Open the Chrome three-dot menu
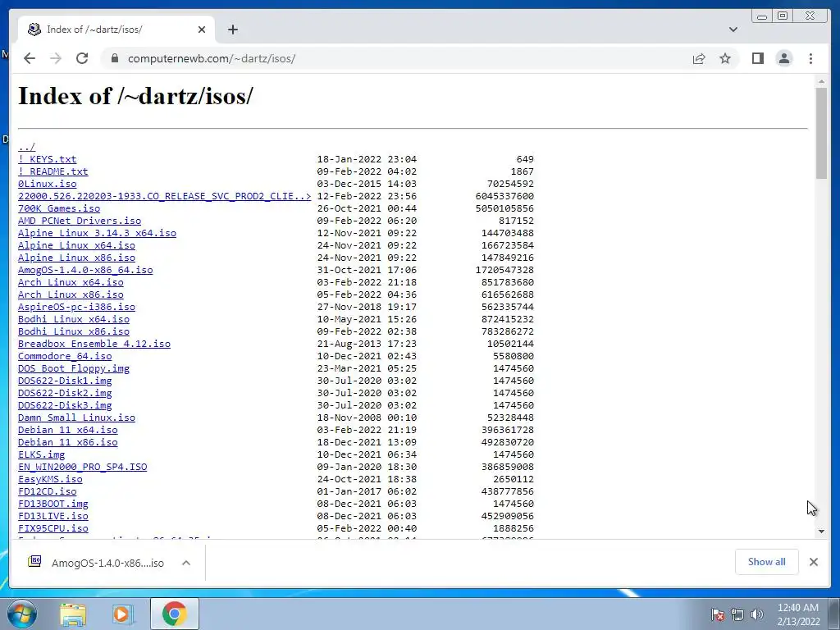The image size is (840, 630). click(x=810, y=58)
